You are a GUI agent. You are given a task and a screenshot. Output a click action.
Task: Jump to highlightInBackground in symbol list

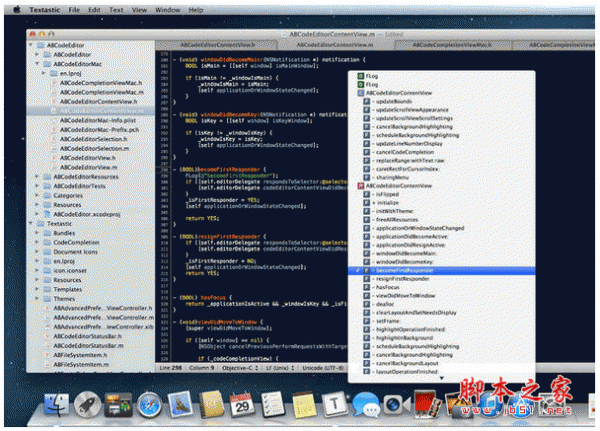tap(404, 338)
